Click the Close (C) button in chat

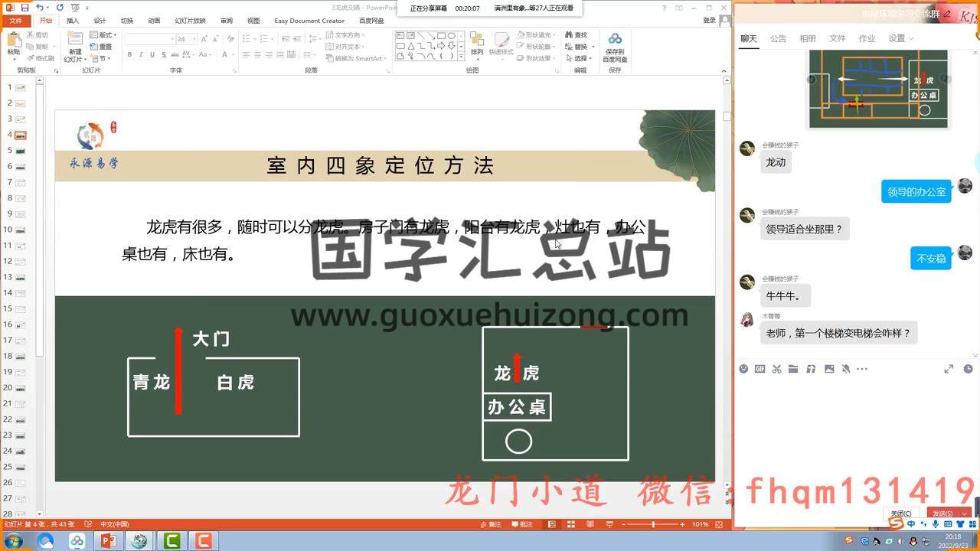901,514
